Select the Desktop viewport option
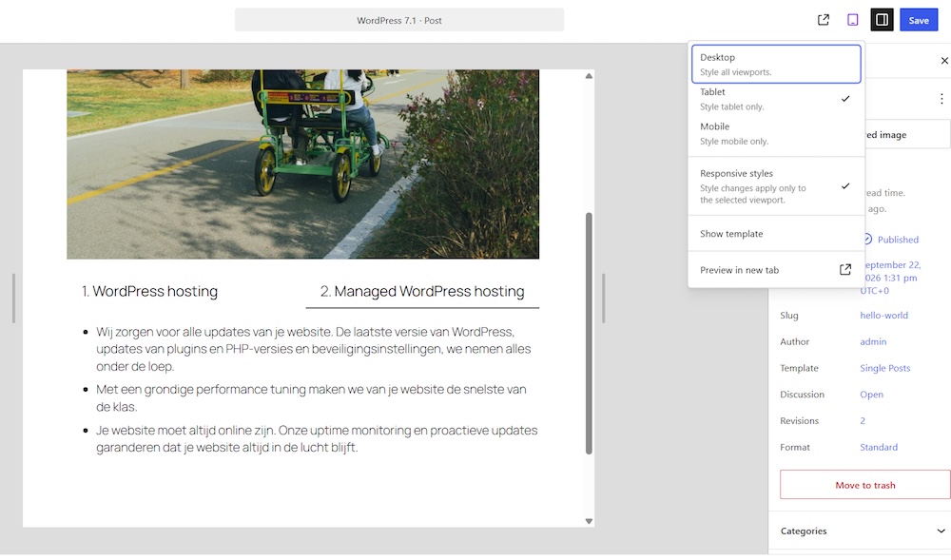This screenshot has height=560, width=951. (776, 64)
